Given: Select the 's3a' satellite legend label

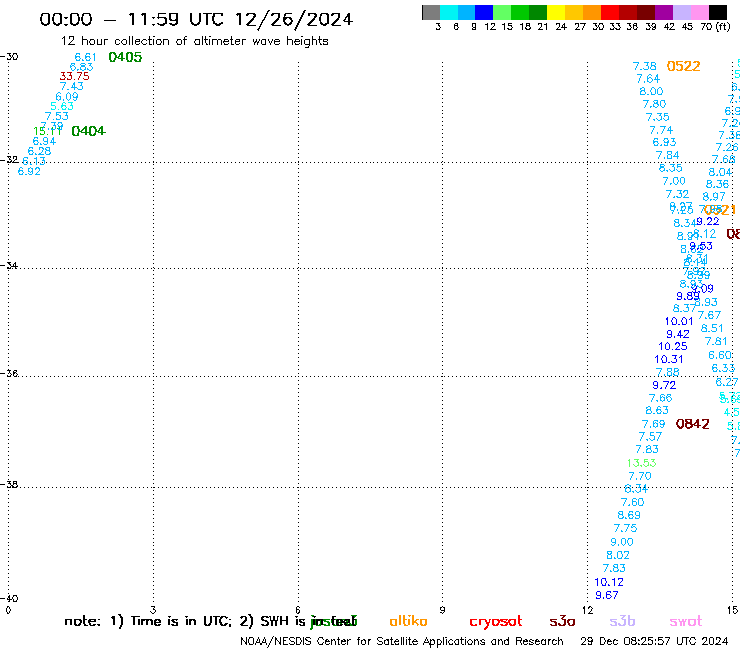Looking at the screenshot, I should 562,622.
